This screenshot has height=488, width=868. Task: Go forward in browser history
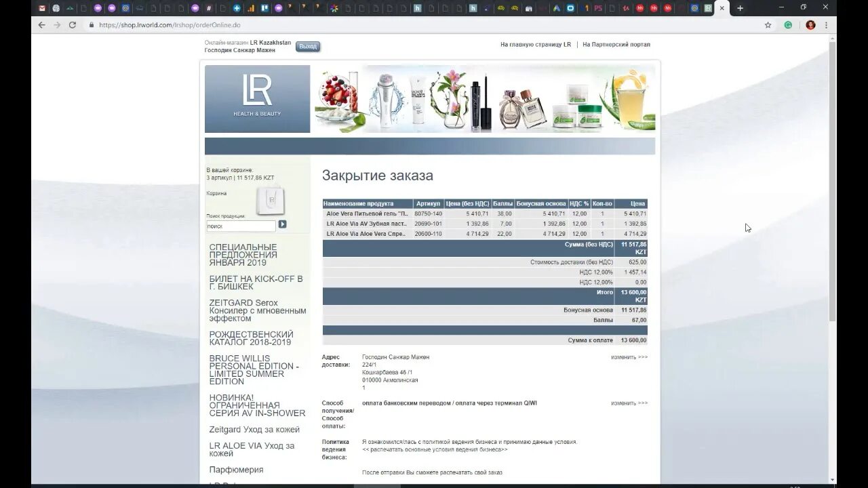[57, 25]
